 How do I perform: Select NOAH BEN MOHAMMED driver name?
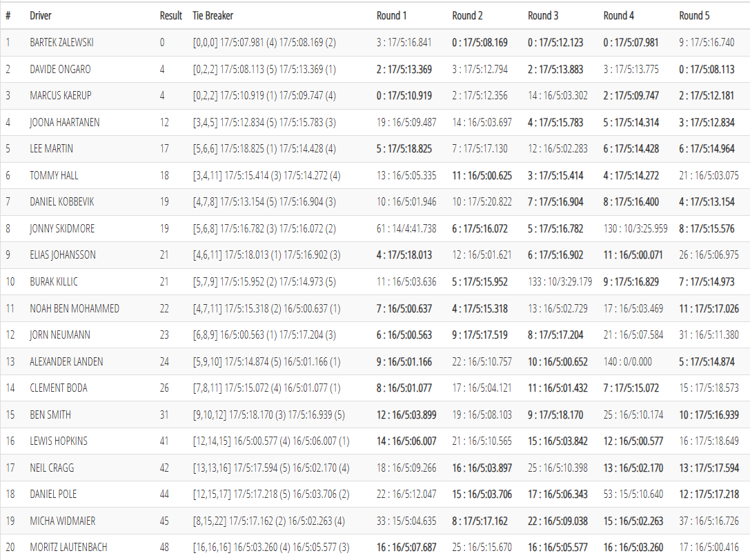[75, 308]
